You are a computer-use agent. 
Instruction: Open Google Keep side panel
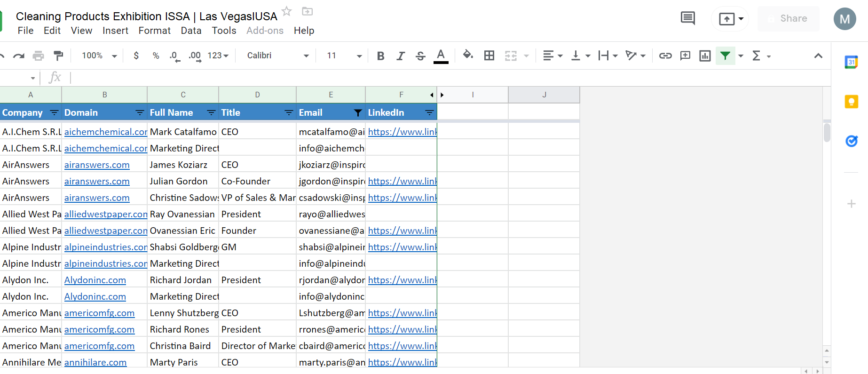pos(852,102)
